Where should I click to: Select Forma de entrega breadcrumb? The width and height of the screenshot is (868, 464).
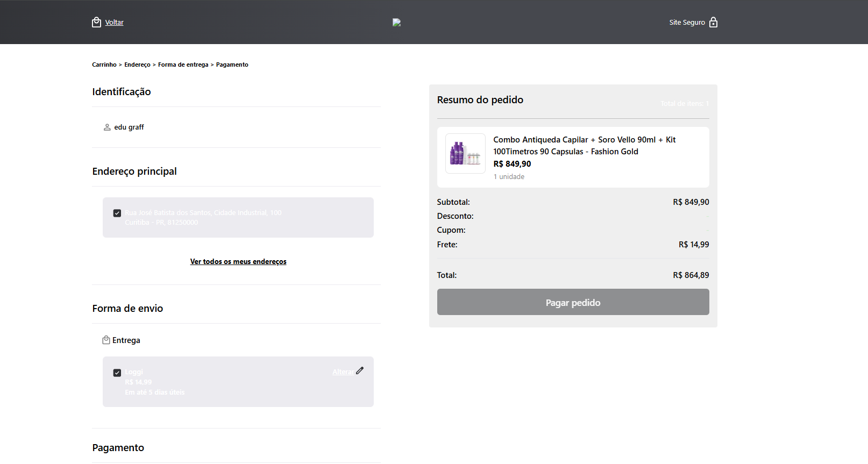tap(183, 65)
